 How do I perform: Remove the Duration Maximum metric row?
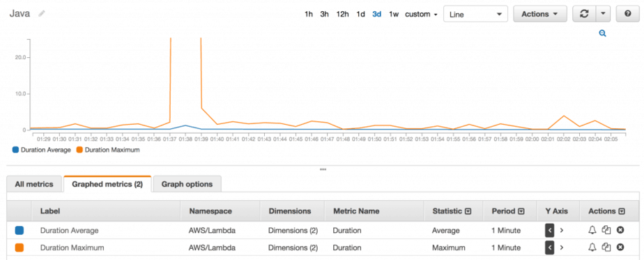[620, 247]
